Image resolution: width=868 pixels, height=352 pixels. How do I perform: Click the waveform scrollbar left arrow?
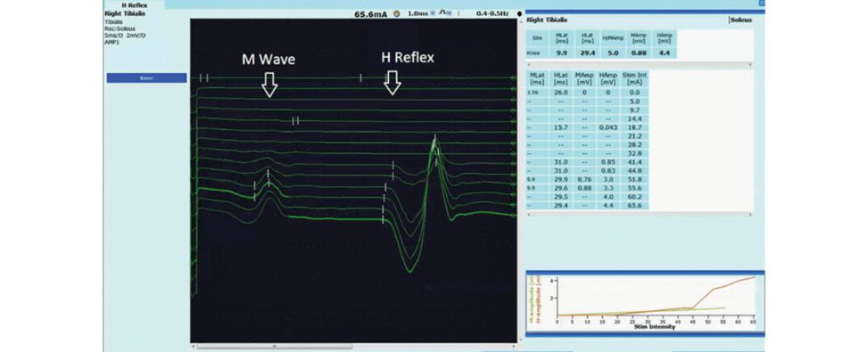pos(194,347)
